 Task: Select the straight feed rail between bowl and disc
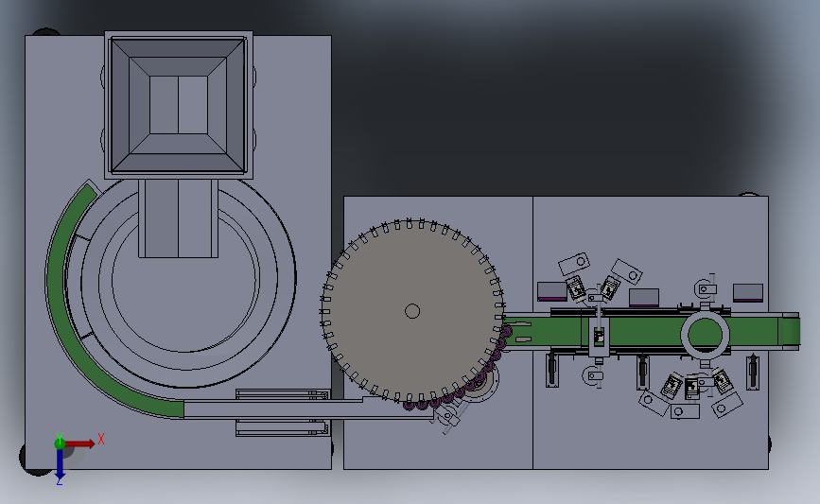coord(308,409)
